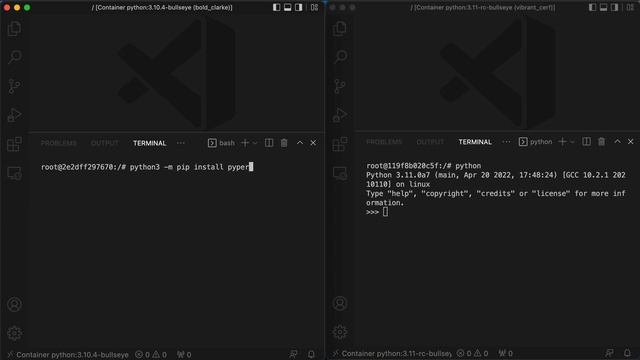Viewport: 640px width, 360px height.
Task: Focus the python REPL prompt line
Action: pos(377,212)
